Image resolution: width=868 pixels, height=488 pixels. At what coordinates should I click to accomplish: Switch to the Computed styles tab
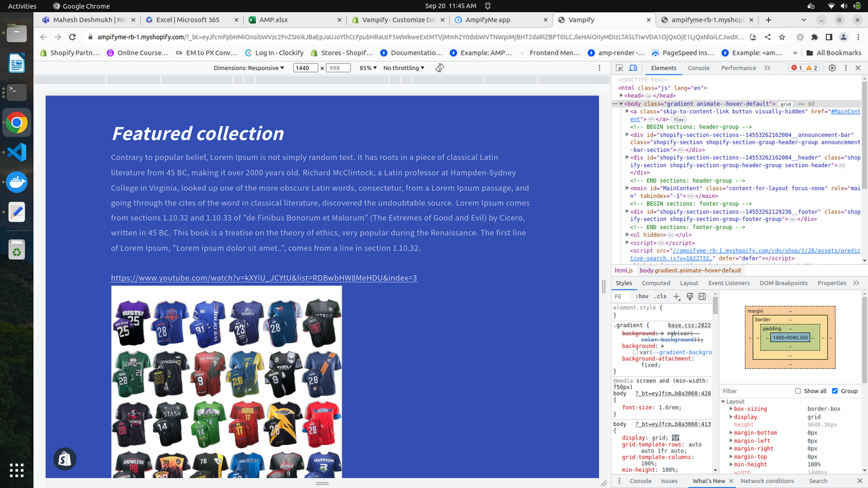point(656,283)
